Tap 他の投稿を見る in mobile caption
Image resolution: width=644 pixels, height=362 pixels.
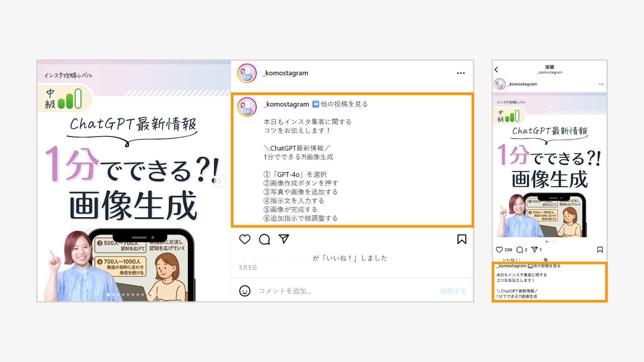pyautogui.click(x=547, y=266)
